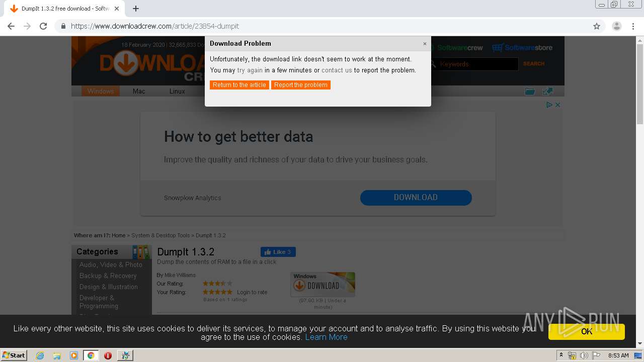Screen dimensions: 644x362
Task: Click Report the problem button
Action: 301,85
